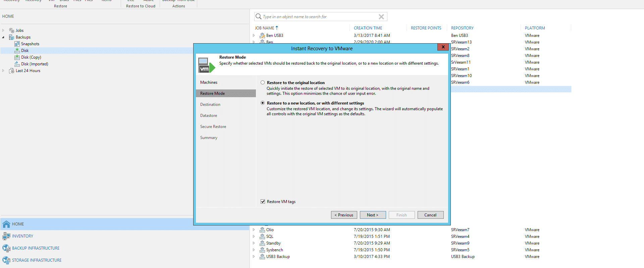Open the BACKUP INFRASTRUCTURE view

(x=36, y=248)
